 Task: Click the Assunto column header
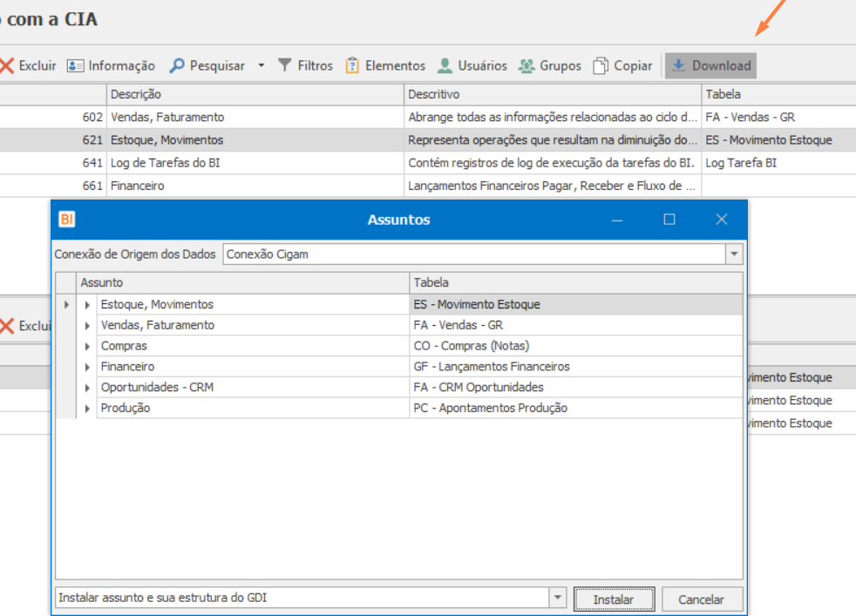242,282
